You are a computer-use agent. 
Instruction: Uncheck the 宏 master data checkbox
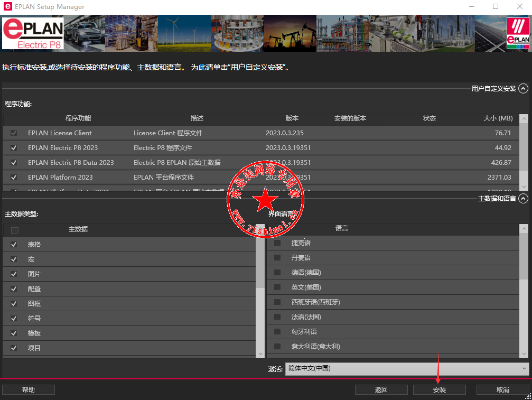(x=14, y=259)
